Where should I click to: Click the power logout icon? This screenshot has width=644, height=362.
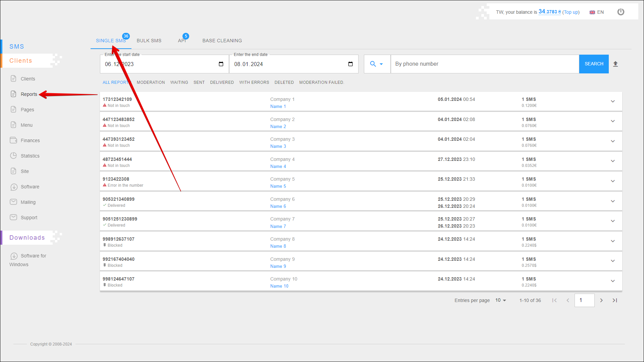(621, 12)
